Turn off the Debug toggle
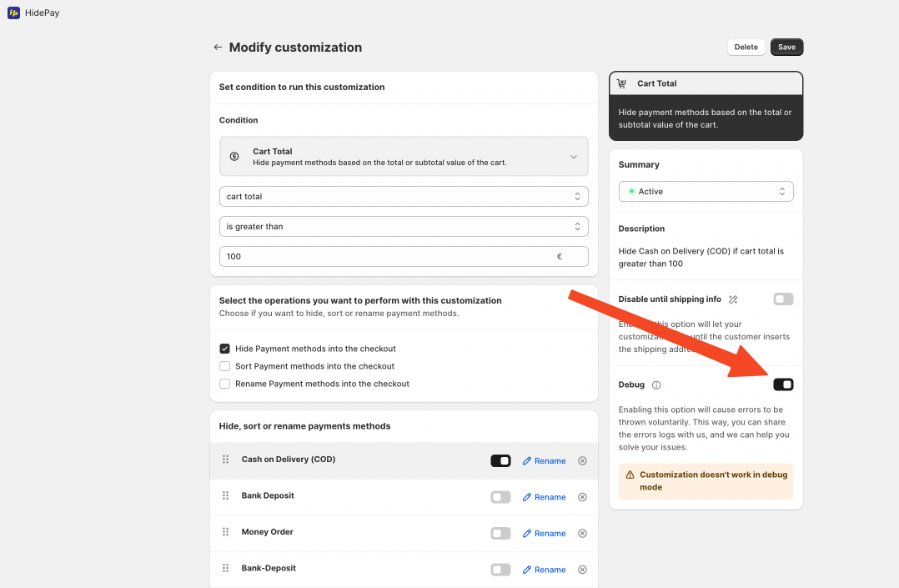This screenshot has height=588, width=899. (x=783, y=384)
